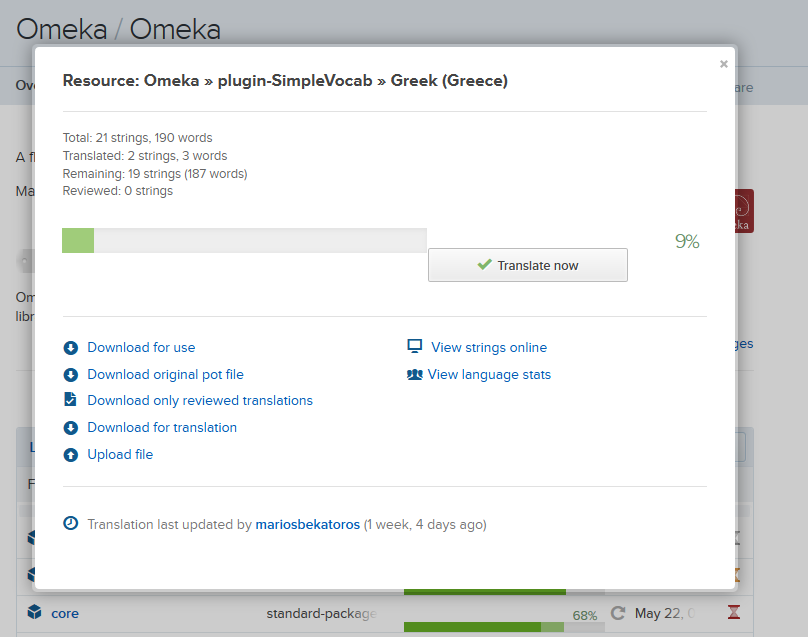The image size is (808, 637).
Task: Click the clock icon beside Translation last updated
Action: 71,523
